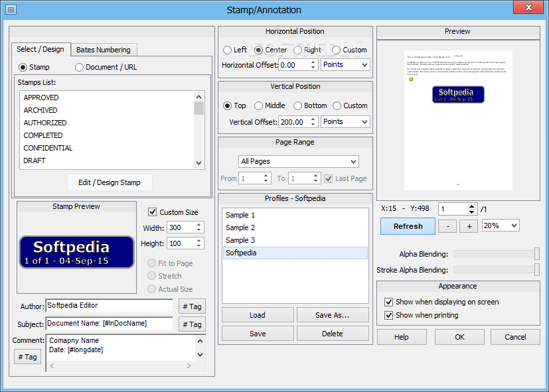The height and width of the screenshot is (392, 549).
Task: Click the # Tag button beside Author
Action: tap(192, 306)
